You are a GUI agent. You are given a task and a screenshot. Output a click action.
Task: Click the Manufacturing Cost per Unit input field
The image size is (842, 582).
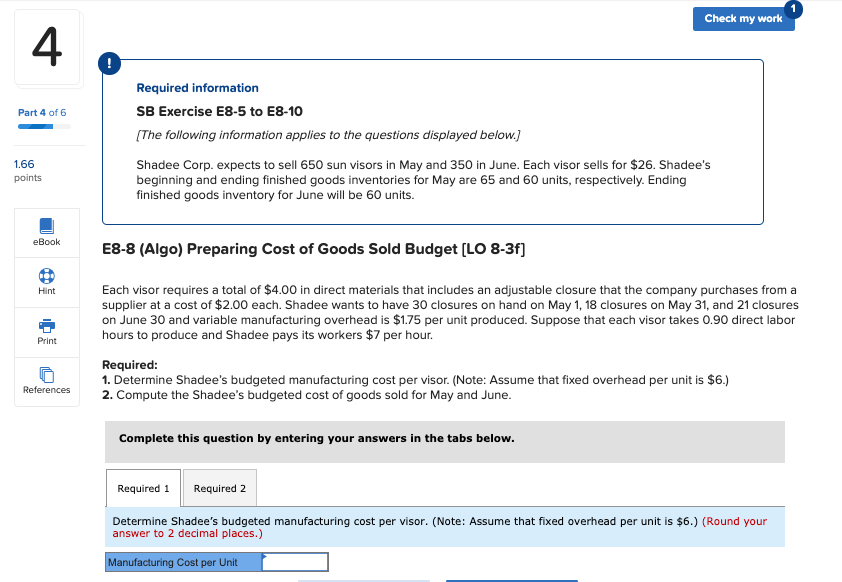click(295, 562)
